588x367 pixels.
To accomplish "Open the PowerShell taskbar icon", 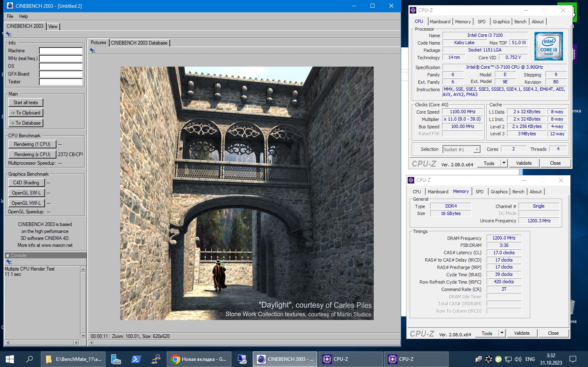I will pyautogui.click(x=136, y=359).
